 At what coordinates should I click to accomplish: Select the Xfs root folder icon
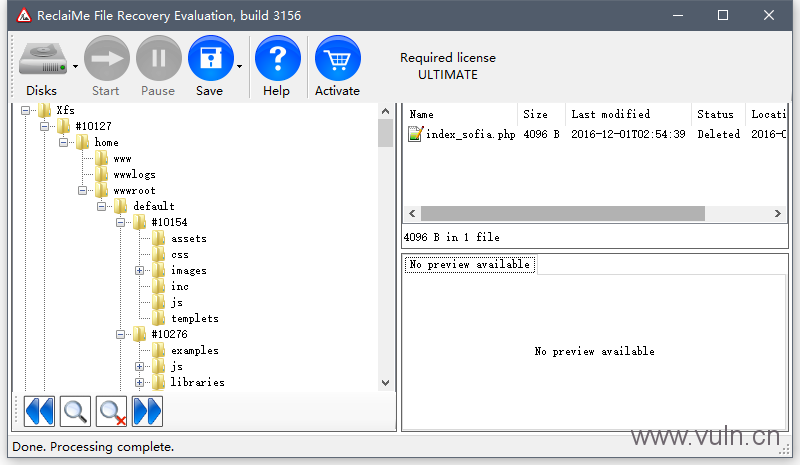(x=44, y=110)
